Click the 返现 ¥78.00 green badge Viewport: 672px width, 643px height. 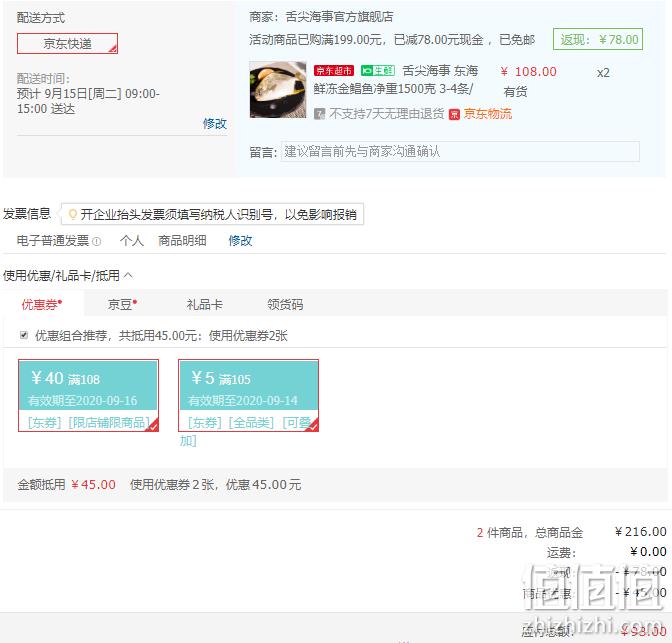(598, 39)
